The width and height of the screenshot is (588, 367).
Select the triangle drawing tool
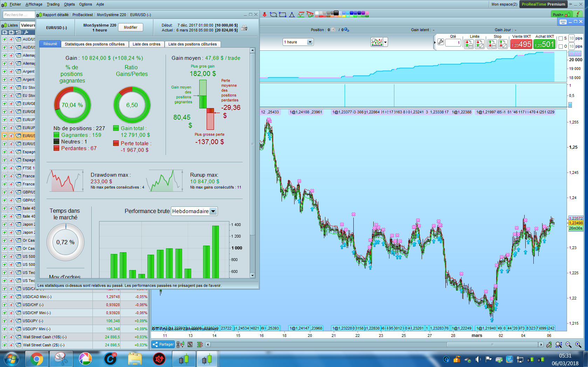[292, 14]
